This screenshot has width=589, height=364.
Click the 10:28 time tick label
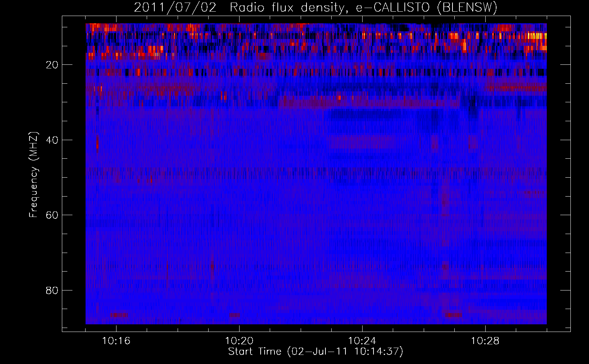(x=485, y=341)
